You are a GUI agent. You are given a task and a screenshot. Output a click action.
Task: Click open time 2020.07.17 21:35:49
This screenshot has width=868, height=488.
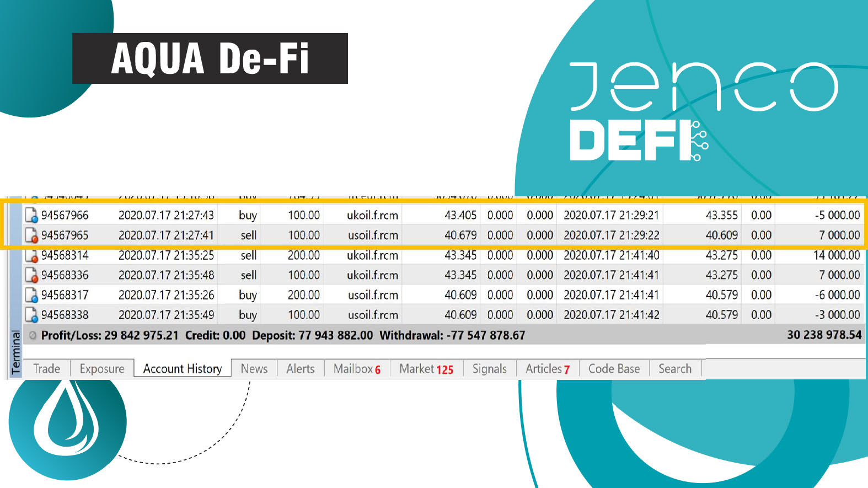[x=166, y=315]
